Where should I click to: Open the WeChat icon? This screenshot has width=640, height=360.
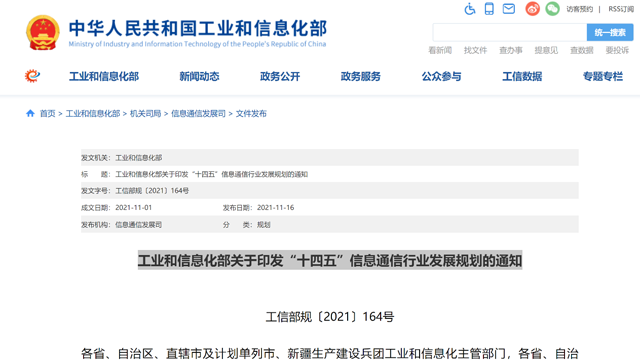tap(553, 9)
